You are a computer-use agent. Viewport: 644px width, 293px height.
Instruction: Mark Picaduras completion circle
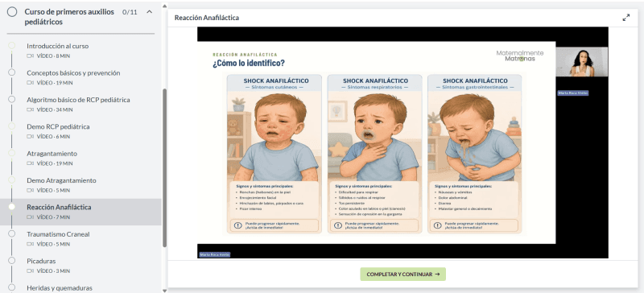point(11,261)
